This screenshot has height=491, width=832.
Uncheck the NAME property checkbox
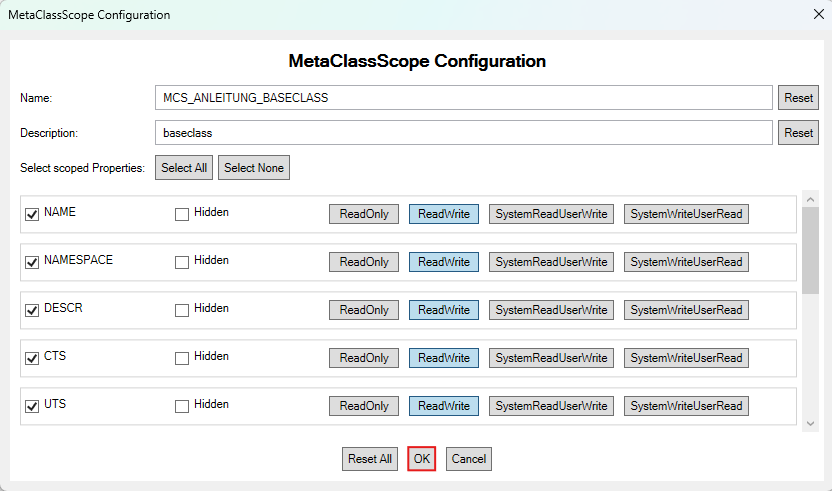pos(32,214)
